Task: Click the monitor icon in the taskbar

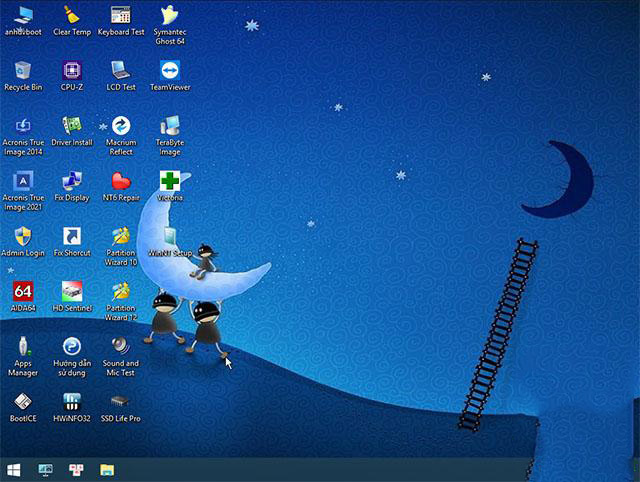Action: pos(45,470)
